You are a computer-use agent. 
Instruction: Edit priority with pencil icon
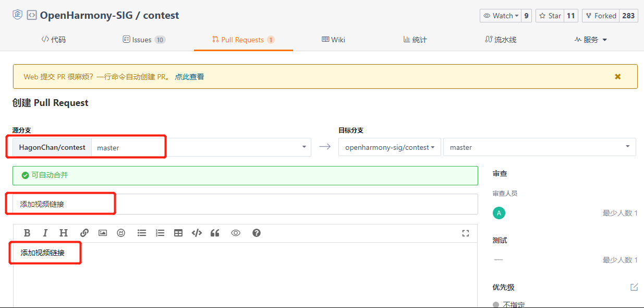pos(634,287)
